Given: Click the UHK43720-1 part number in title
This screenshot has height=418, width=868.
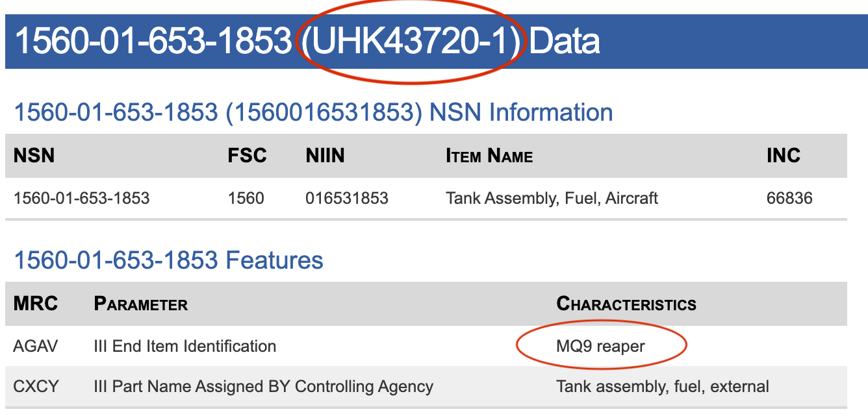Looking at the screenshot, I should (x=412, y=41).
